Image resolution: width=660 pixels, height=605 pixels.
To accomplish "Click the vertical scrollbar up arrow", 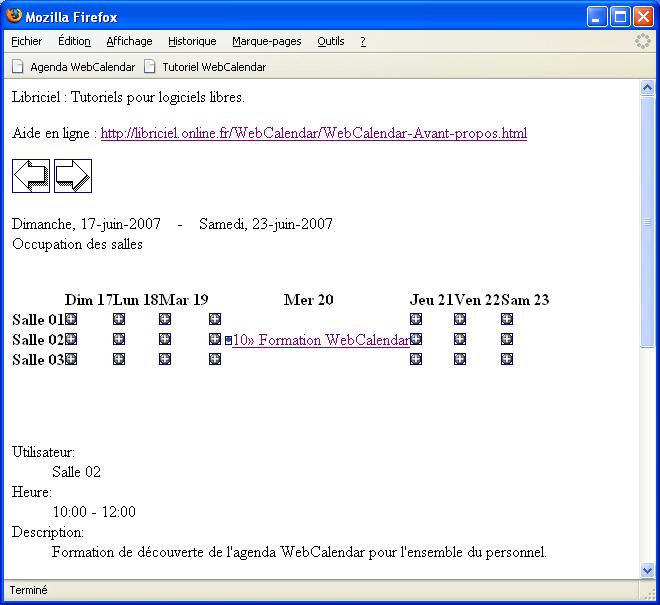I will point(647,88).
